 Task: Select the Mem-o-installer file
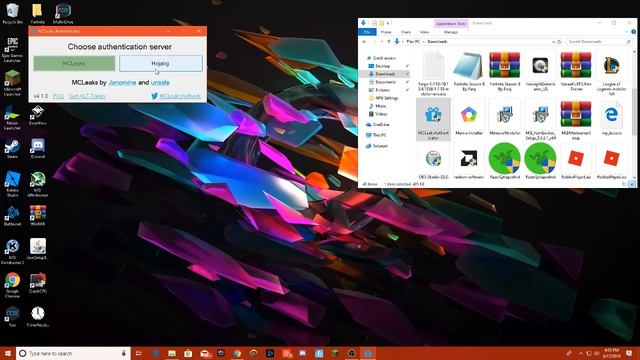(469, 117)
